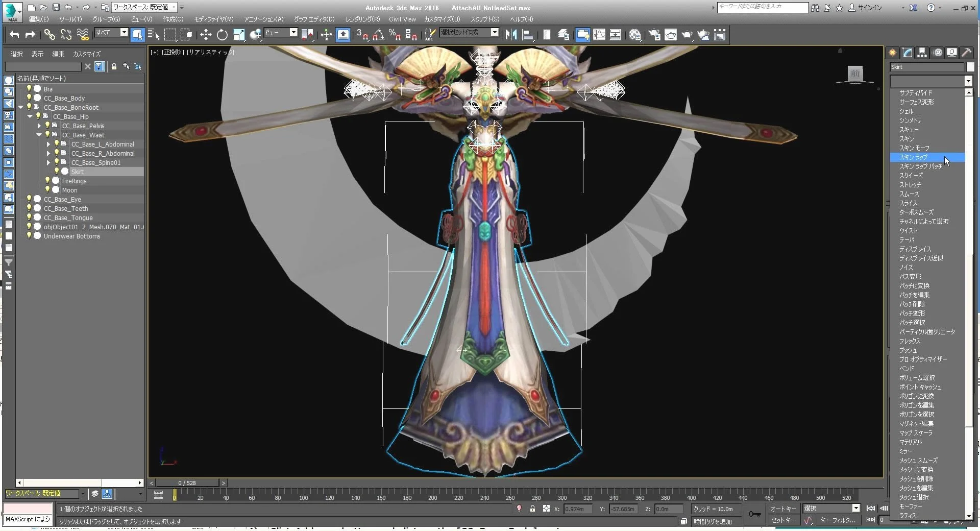Screen dimensions: 980x531
Task: Open the modifier list dropdown arrow
Action: pos(968,81)
